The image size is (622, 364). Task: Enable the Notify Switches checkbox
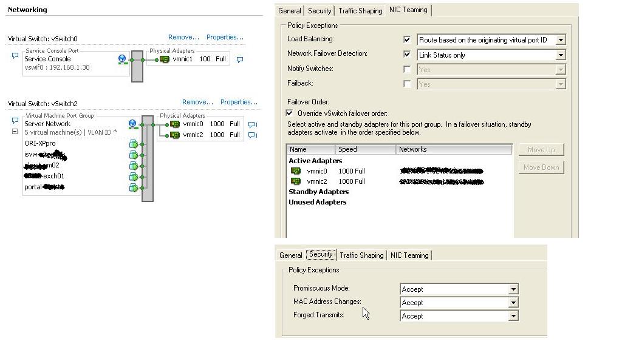tap(407, 69)
